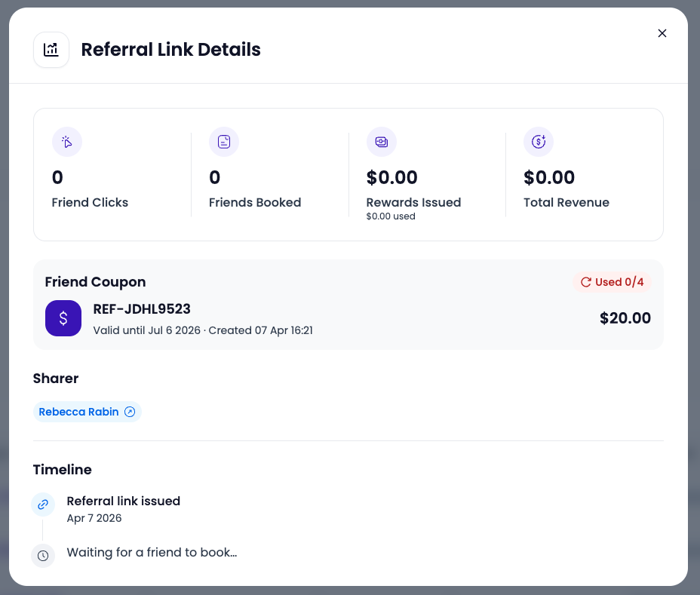Click the Total Revenue dollar icon

(x=539, y=142)
